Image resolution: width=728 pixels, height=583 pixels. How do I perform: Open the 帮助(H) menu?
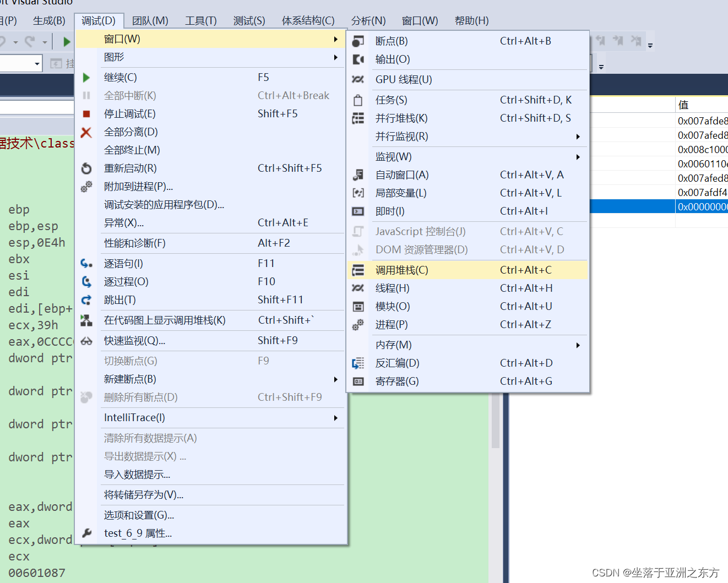[471, 21]
